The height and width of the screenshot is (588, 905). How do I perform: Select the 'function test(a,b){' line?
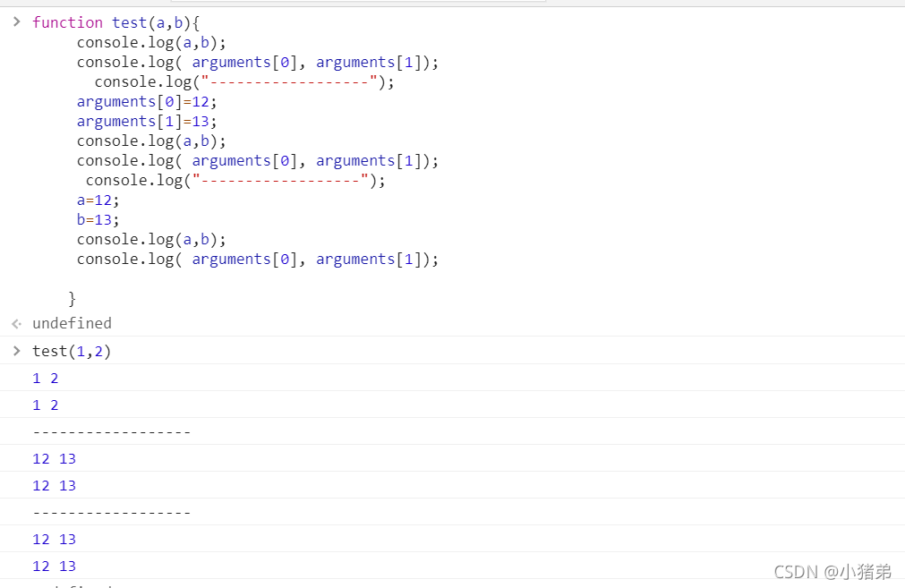pos(116,22)
